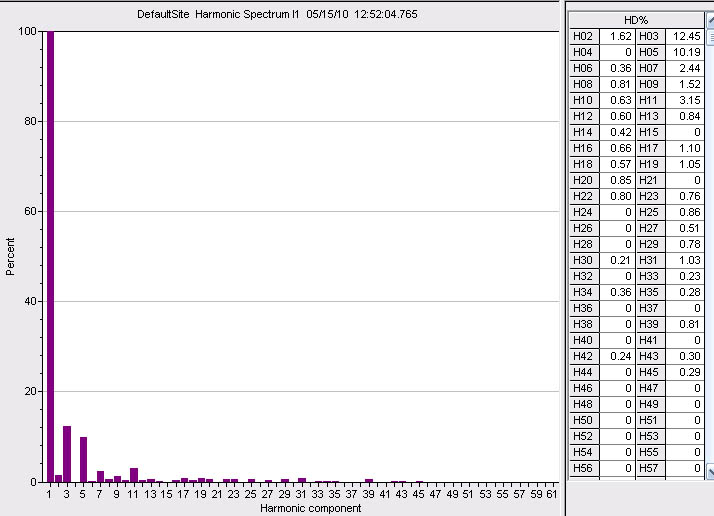Click the scroll down arrow of HD% table
The image size is (714, 516).
pos(710,471)
